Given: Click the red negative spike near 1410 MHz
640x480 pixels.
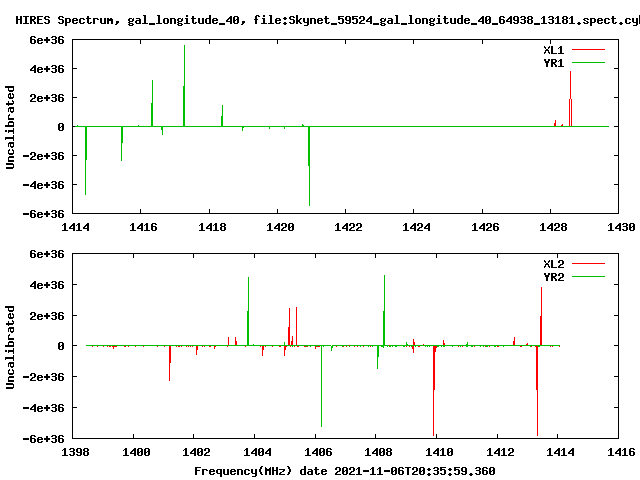Looking at the screenshot, I should (434, 391).
